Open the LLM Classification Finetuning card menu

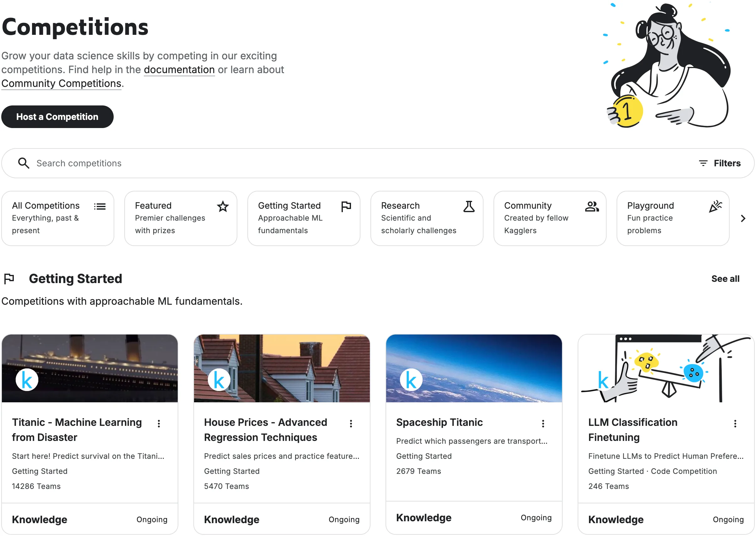tap(735, 423)
